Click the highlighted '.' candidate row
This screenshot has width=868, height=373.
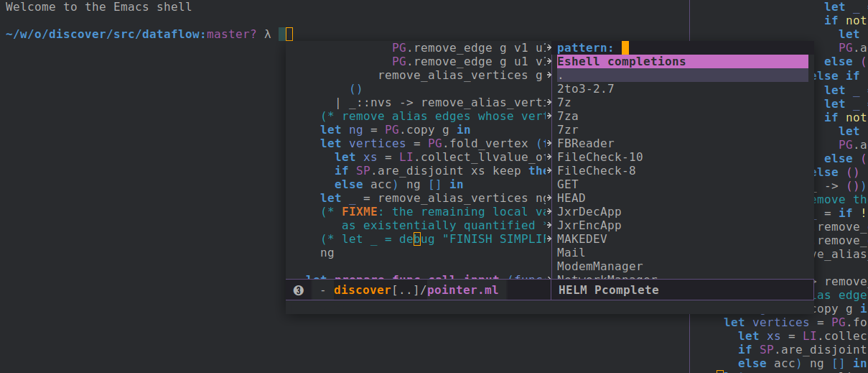point(682,75)
